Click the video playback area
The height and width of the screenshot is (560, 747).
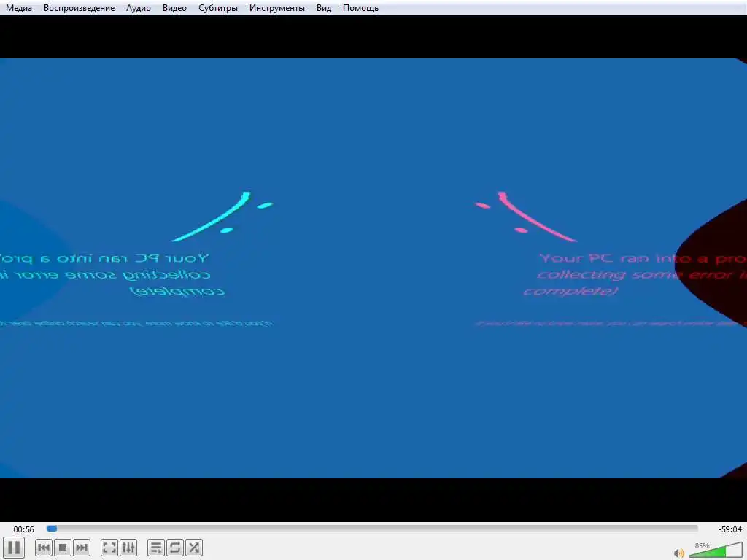coord(373,268)
